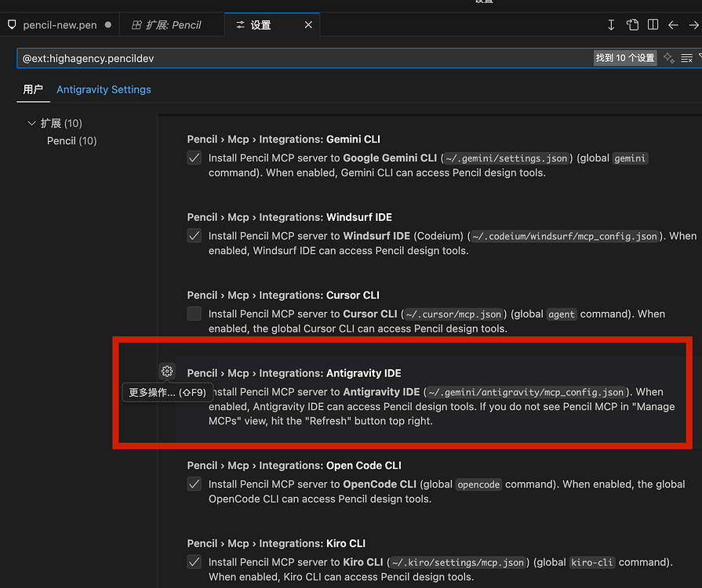
Task: Click the Integrations: Antigravity IDE setting title
Action: pos(294,373)
